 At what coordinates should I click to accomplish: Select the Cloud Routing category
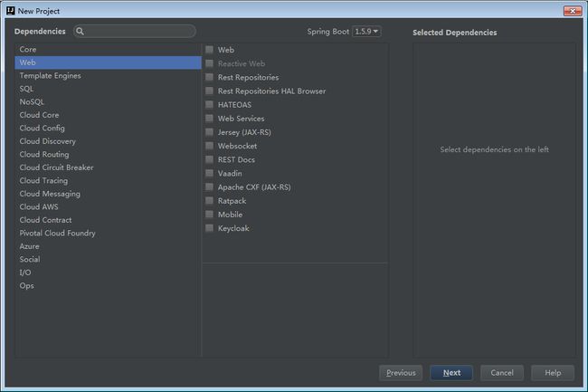click(x=108, y=154)
